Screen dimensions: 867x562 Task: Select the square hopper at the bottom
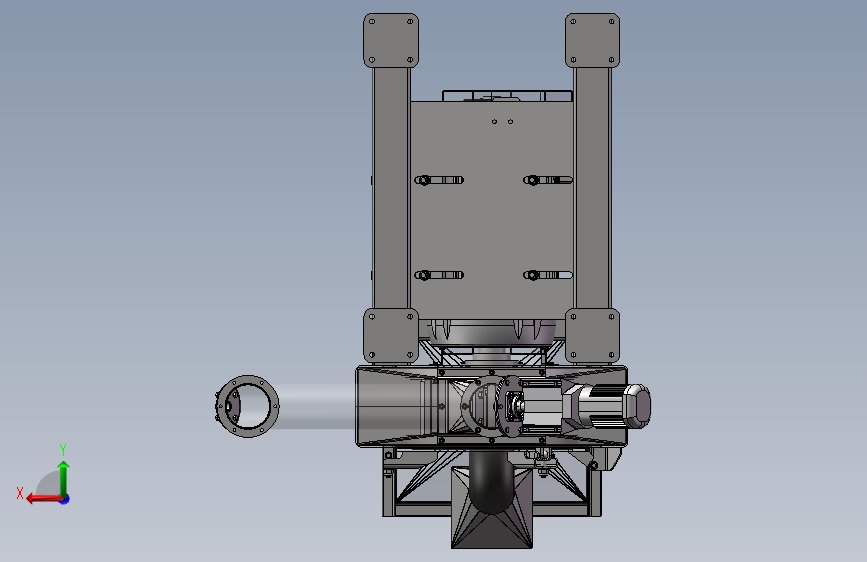coord(492,508)
